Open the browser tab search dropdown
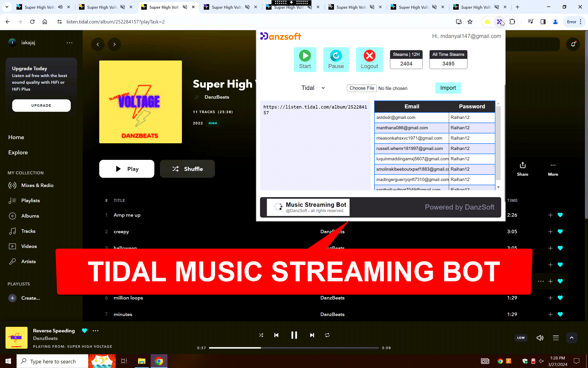Screen dimensions: 588x368 point(7,7)
